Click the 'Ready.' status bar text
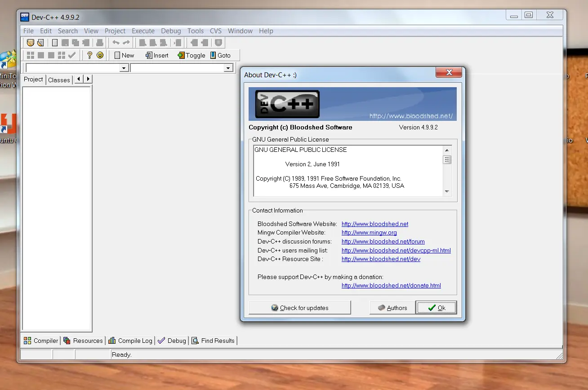 122,355
